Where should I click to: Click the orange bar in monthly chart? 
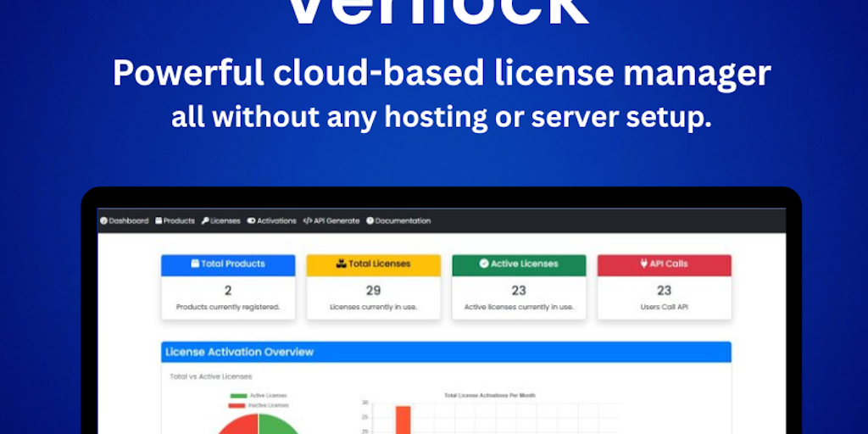(x=403, y=420)
